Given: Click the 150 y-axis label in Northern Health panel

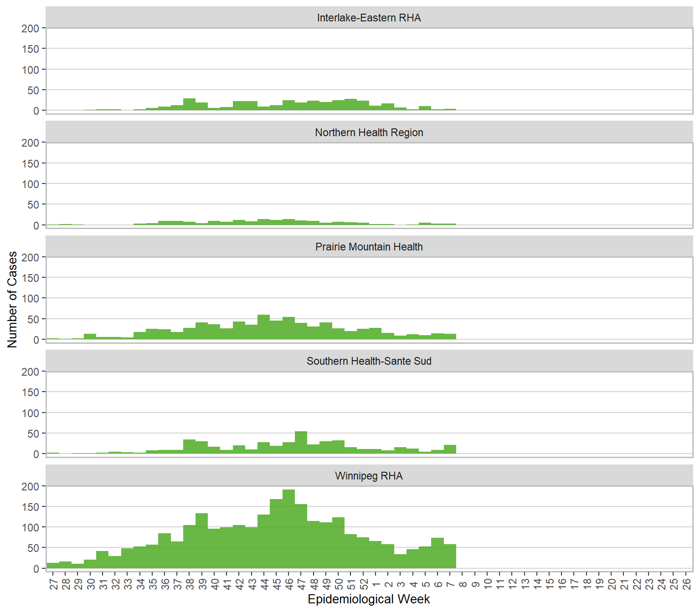Looking at the screenshot, I should pos(30,163).
